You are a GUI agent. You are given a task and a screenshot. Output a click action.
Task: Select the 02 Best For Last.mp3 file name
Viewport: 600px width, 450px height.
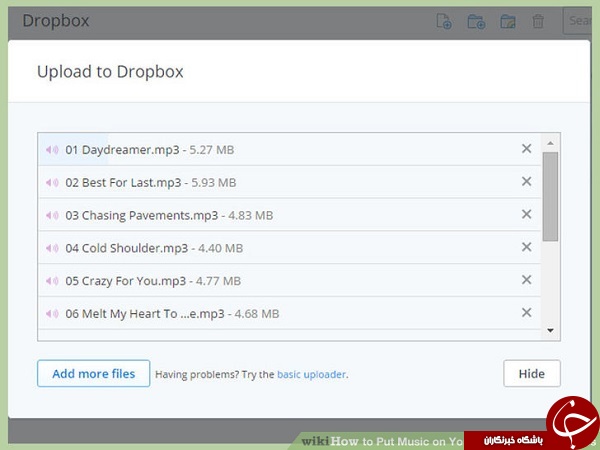(x=123, y=183)
